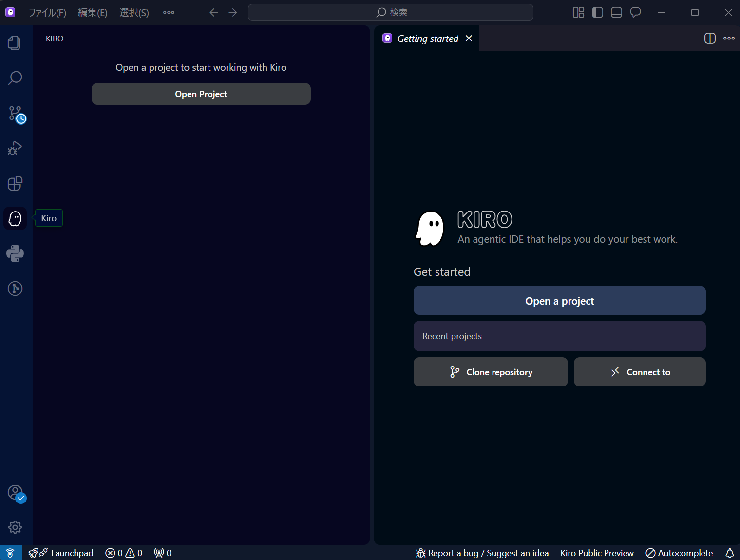
Task: Select the Kiro ghost icon in activity bar
Action: point(15,218)
